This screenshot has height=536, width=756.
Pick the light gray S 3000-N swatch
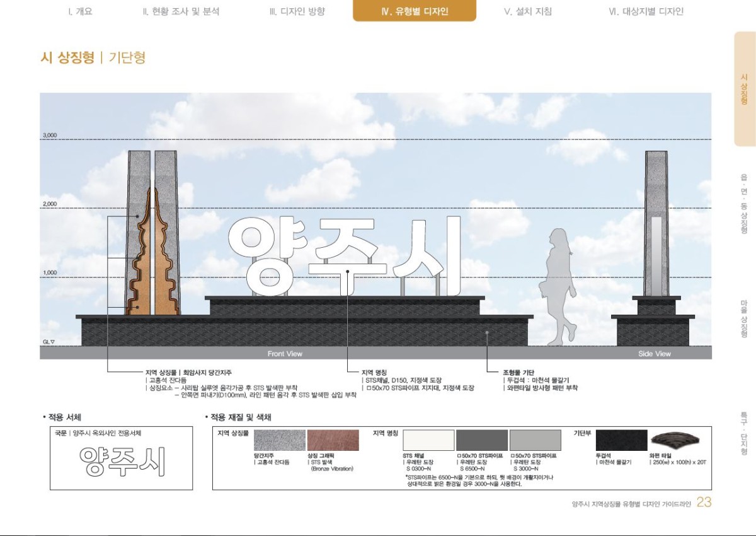pos(535,440)
